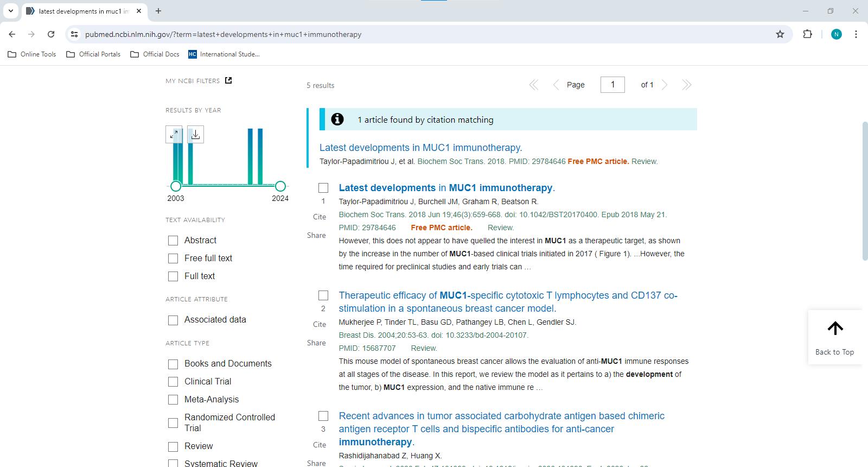Open Recent advances in tumor associated carbohydrate article
868x467 pixels.
(501, 429)
